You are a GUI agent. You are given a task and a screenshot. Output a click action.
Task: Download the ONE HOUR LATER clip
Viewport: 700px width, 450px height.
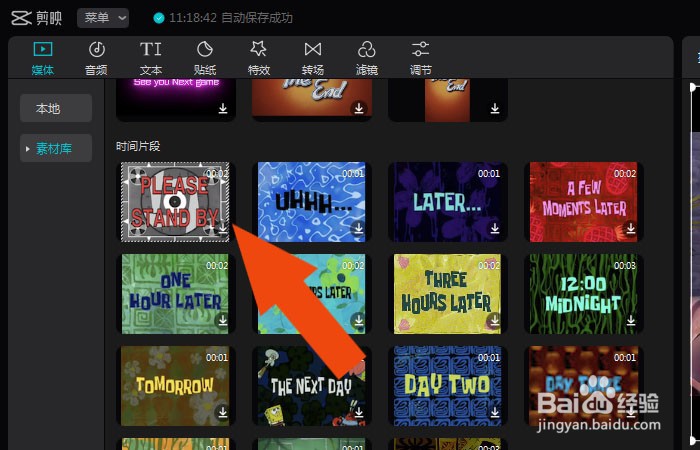tap(222, 321)
